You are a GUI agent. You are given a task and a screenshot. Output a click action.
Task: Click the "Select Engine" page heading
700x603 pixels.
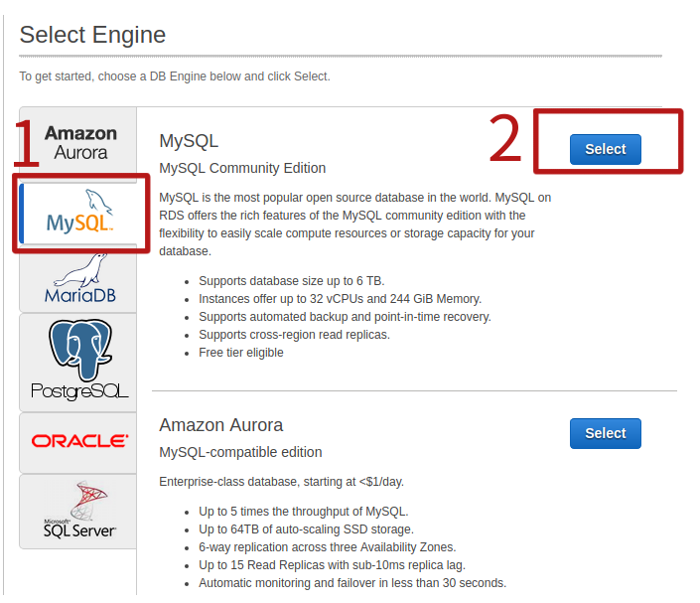pyautogui.click(x=92, y=35)
